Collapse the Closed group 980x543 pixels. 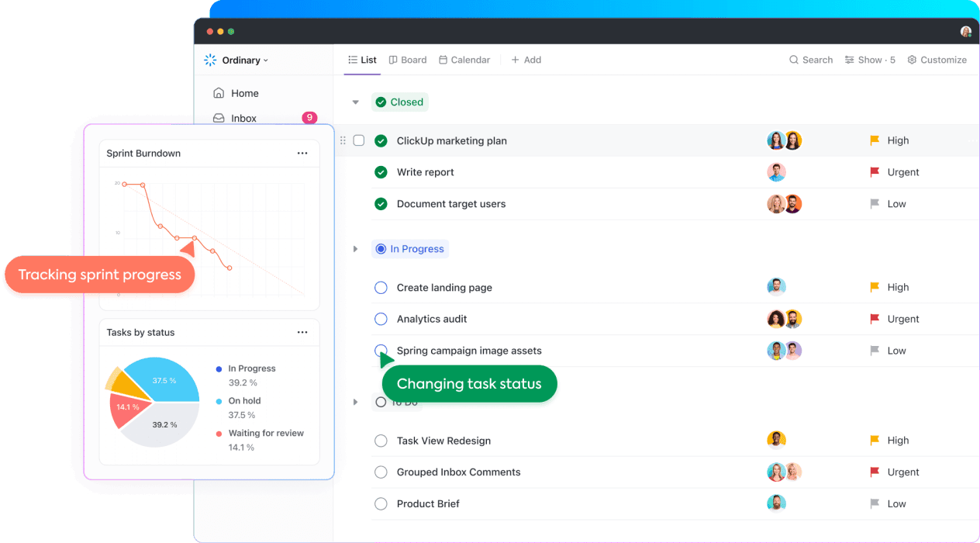[356, 102]
